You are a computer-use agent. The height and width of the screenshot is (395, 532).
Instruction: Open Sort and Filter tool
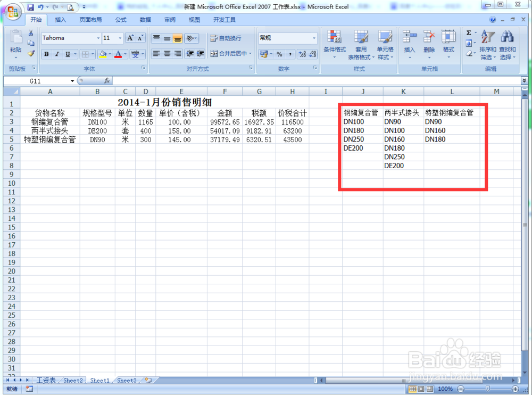pyautogui.click(x=488, y=45)
